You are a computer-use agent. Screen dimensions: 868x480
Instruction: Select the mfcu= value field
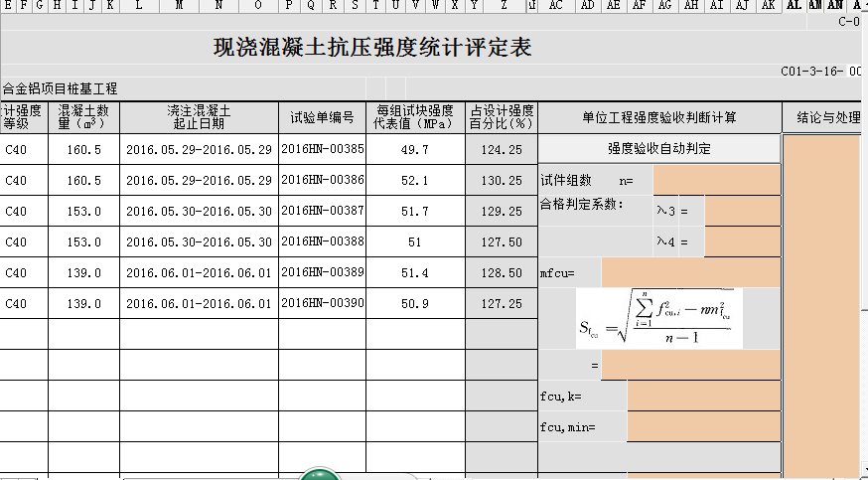(690, 272)
